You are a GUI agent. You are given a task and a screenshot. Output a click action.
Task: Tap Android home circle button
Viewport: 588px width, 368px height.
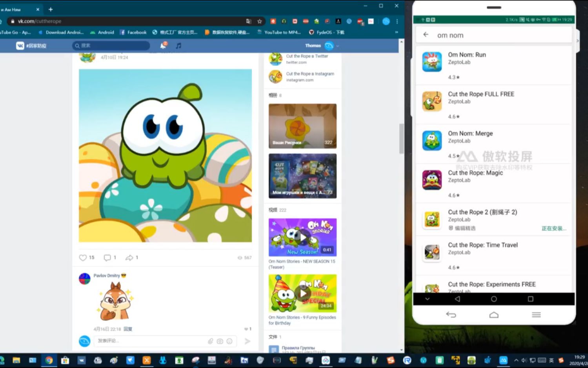pos(494,299)
